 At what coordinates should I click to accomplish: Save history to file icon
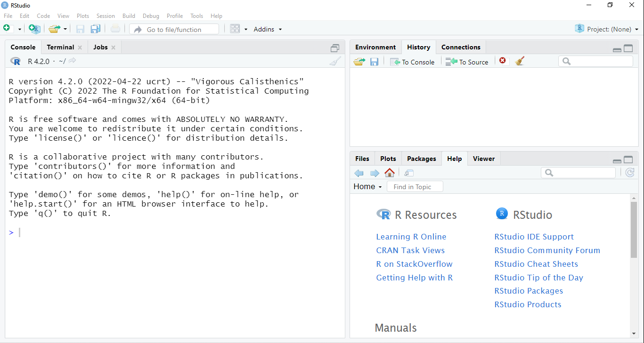[374, 62]
